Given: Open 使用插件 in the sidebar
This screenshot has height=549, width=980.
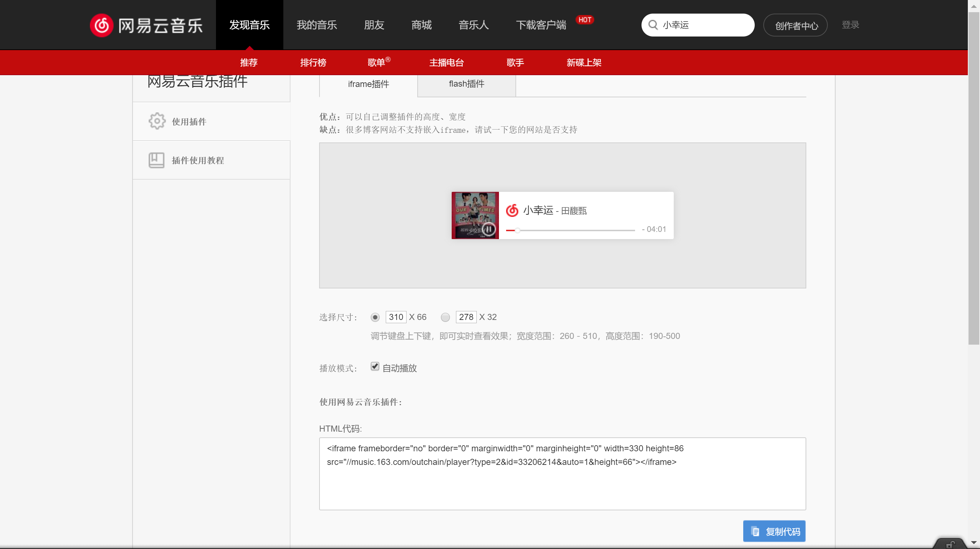Looking at the screenshot, I should tap(211, 121).
